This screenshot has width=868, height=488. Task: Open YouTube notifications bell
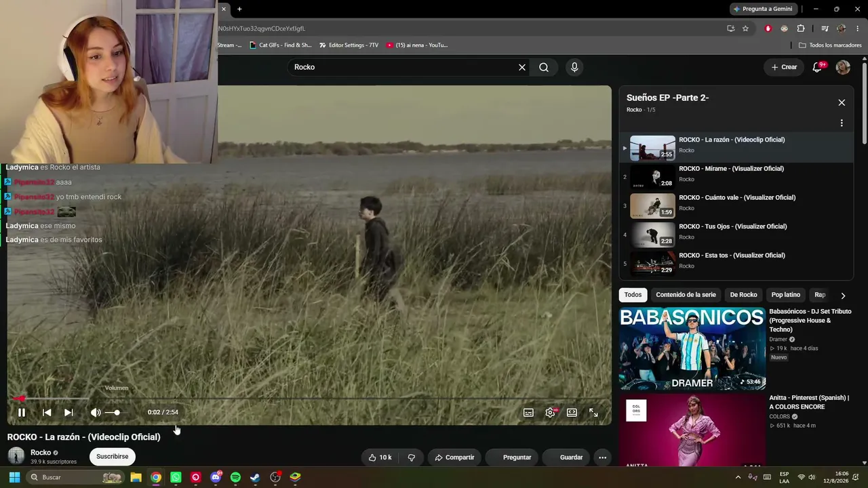coord(818,67)
